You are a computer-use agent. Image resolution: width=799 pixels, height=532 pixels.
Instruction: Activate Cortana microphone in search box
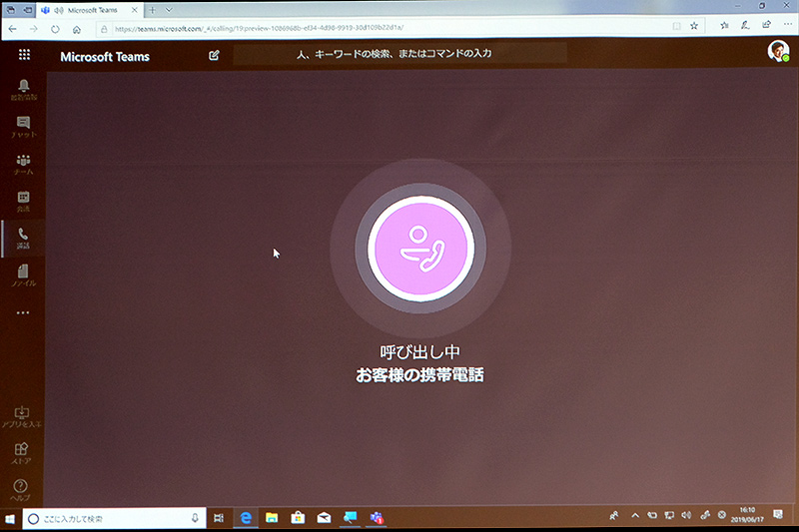point(195,518)
